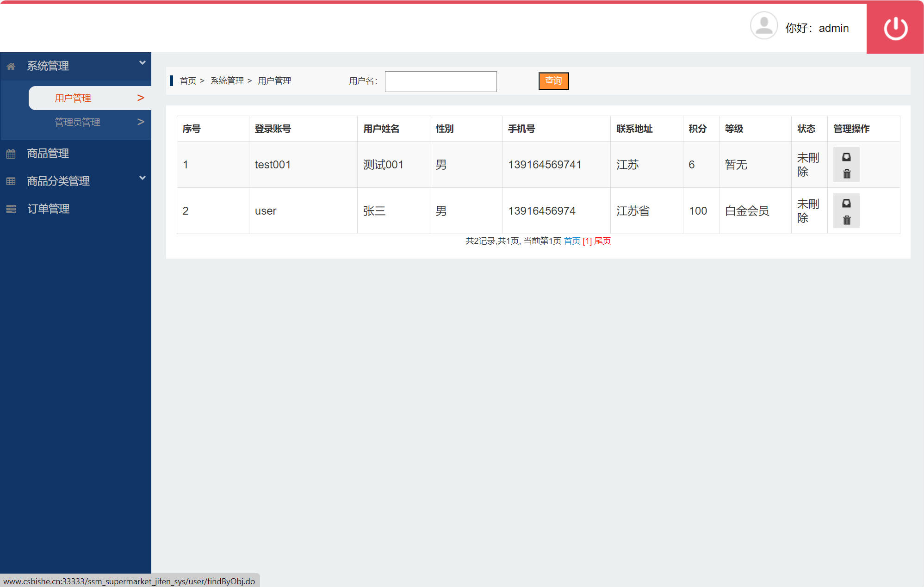Collapse the 系统管理 section chevron

click(x=142, y=62)
